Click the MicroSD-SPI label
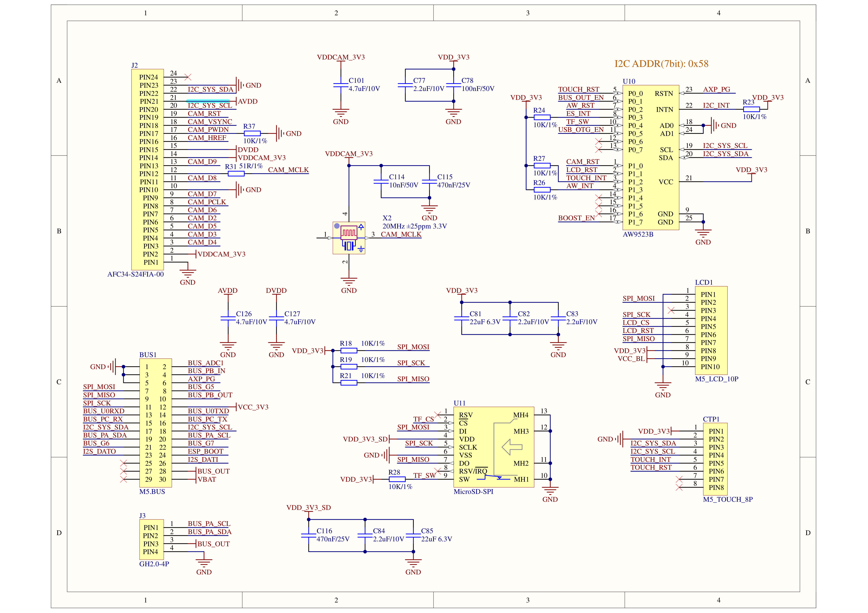The height and width of the screenshot is (613, 868). coord(473,492)
